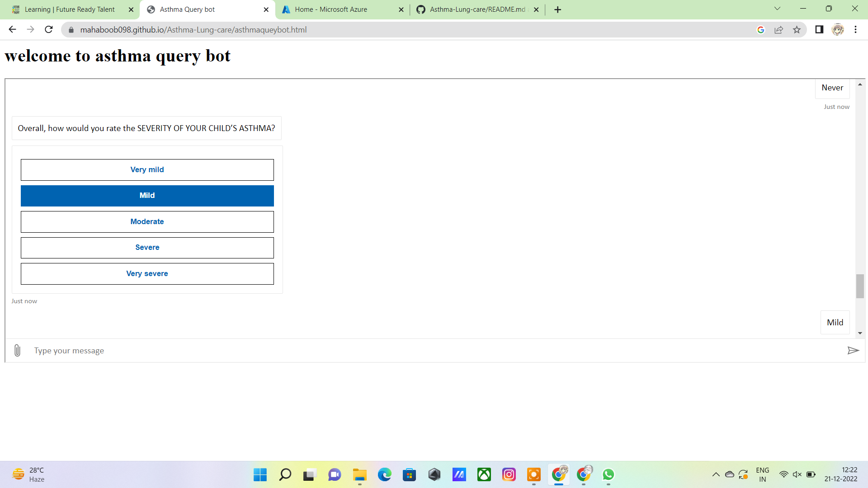Open WhatsApp from the taskbar
Image resolution: width=868 pixels, height=488 pixels.
coord(608,474)
